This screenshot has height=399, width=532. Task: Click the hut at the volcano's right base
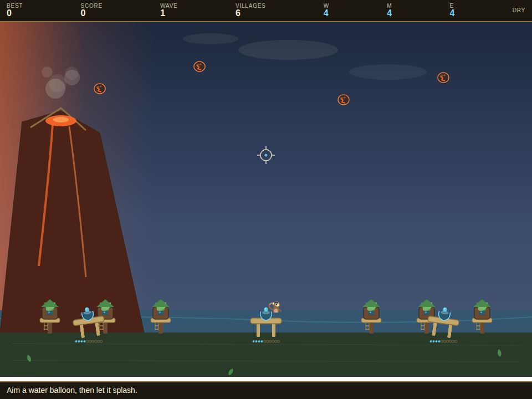(161, 316)
